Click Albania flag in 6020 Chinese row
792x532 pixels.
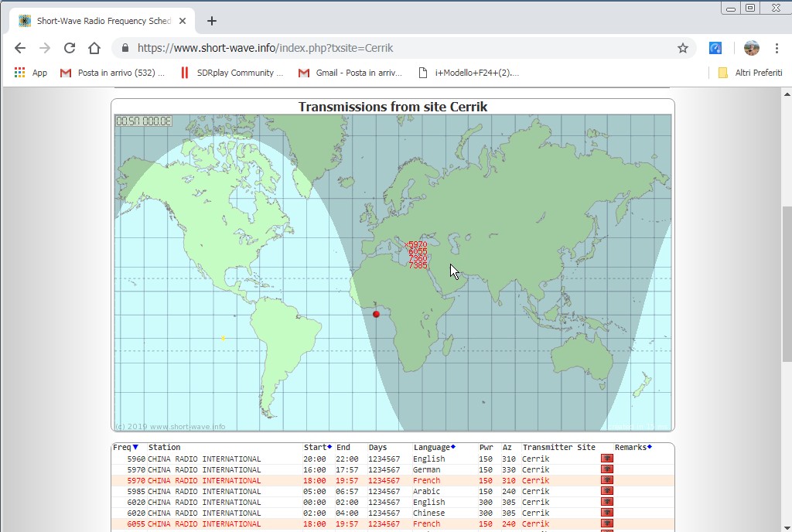607,513
